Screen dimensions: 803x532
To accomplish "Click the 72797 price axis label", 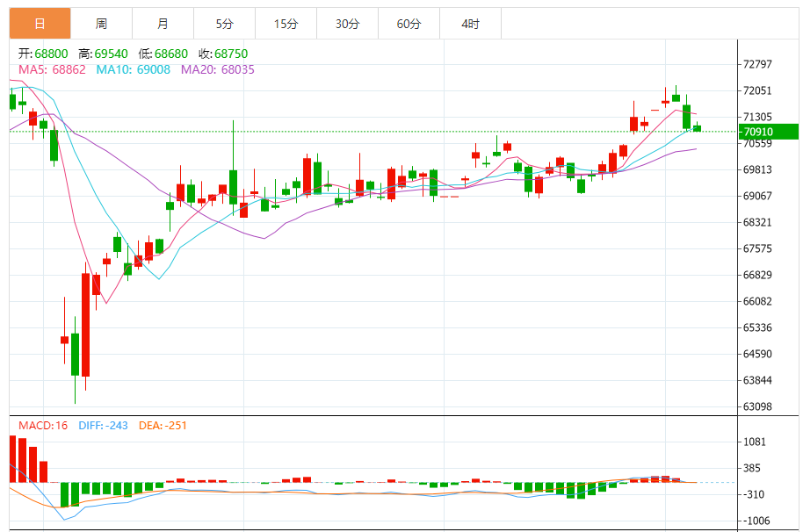I will [x=757, y=64].
